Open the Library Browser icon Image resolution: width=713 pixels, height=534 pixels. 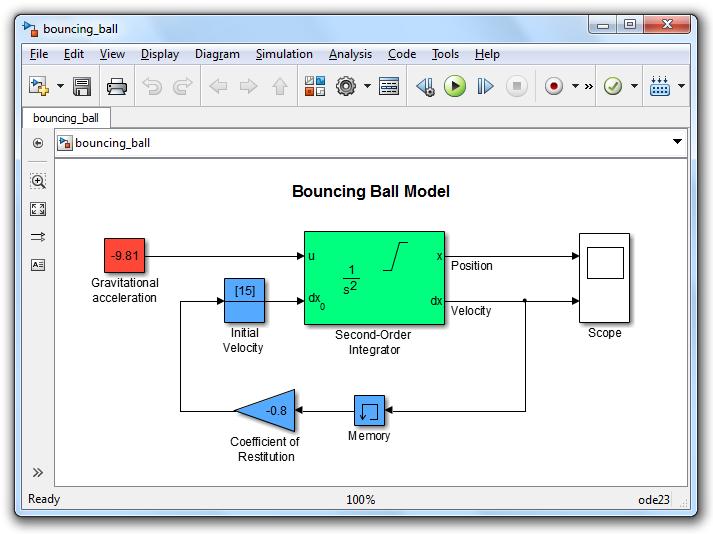point(315,86)
